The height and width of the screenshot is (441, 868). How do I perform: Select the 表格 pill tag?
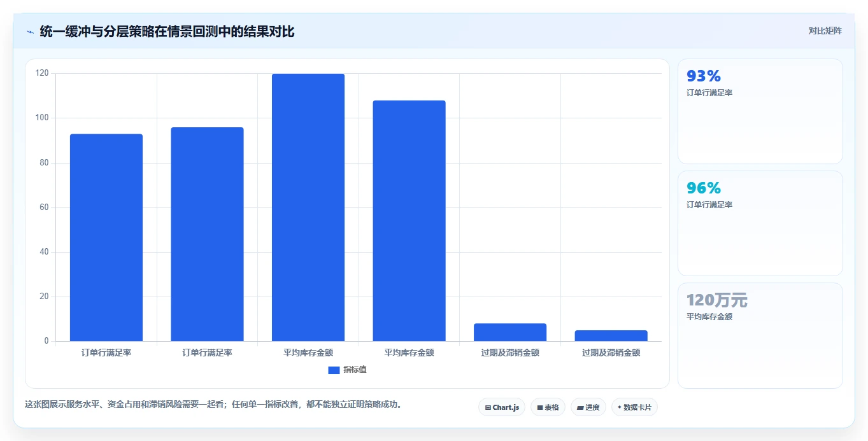[x=548, y=407]
